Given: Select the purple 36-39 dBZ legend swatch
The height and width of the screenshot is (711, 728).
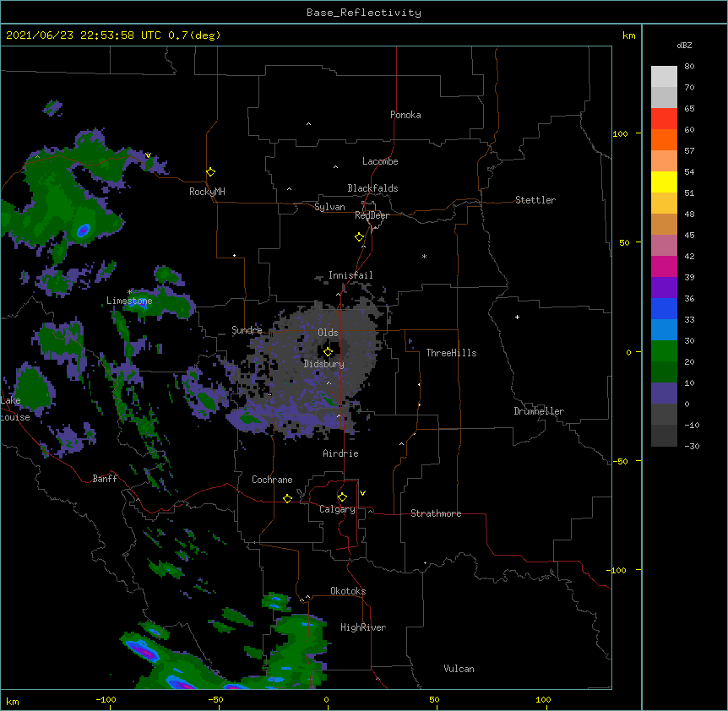Looking at the screenshot, I should [x=664, y=288].
